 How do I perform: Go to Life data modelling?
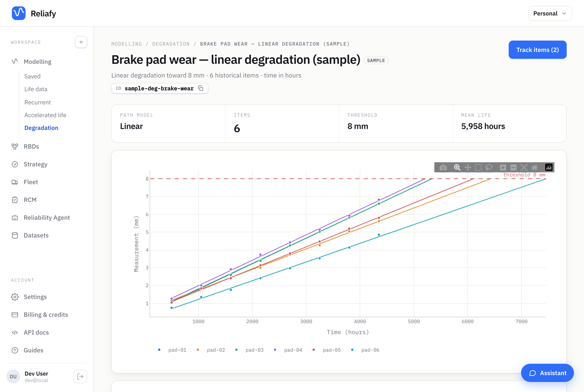(36, 89)
